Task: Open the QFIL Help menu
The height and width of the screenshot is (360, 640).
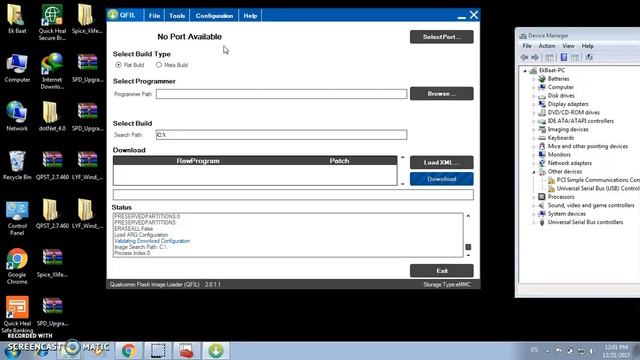Action: pos(250,16)
